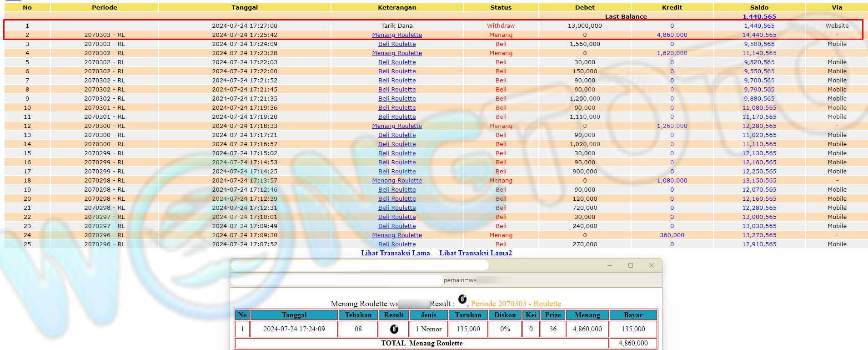Minimize the popup result window
868x350 pixels.
[609, 265]
